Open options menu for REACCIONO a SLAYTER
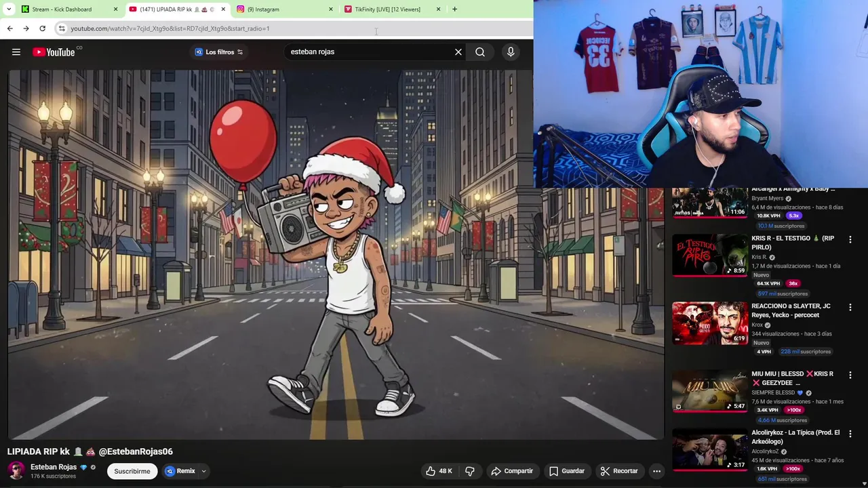Image resolution: width=868 pixels, height=488 pixels. click(x=850, y=307)
